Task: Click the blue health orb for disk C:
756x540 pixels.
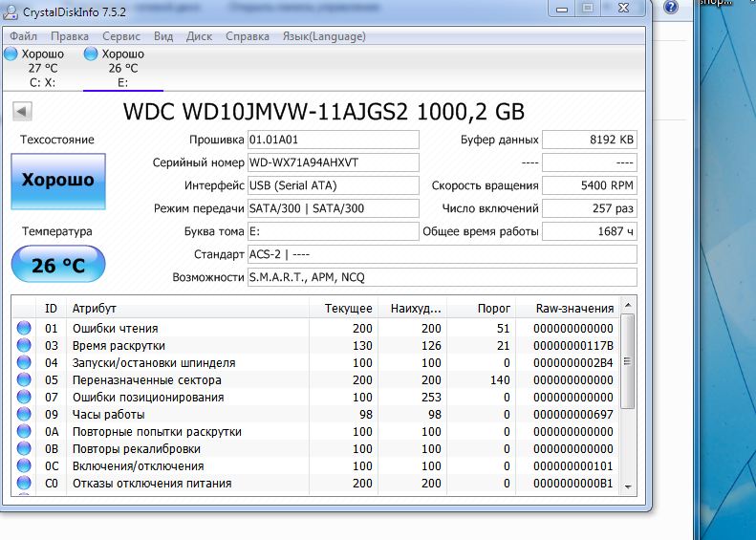Action: click(11, 54)
